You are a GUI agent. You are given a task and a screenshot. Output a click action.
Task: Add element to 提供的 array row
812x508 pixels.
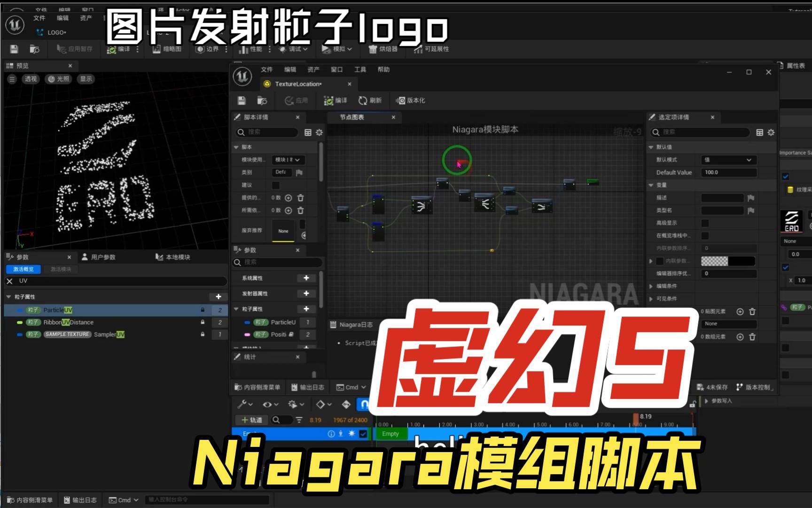(x=289, y=198)
